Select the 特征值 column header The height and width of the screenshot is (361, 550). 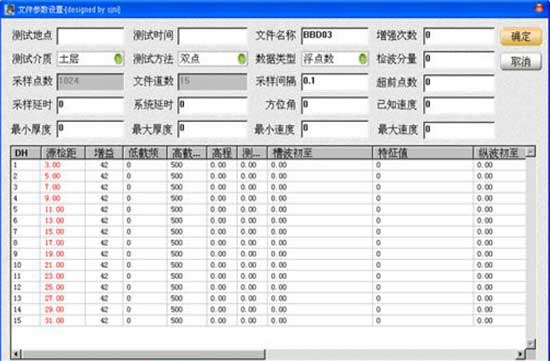click(x=422, y=153)
